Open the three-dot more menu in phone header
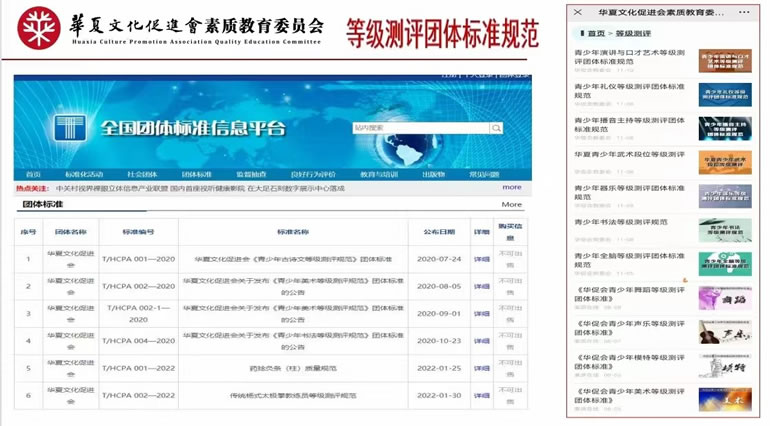770x426 pixels. [744, 12]
